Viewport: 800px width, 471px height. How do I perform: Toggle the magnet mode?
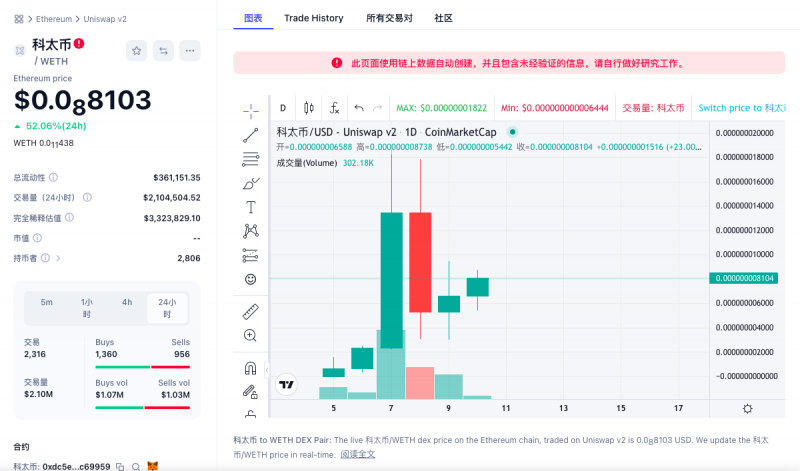click(251, 368)
